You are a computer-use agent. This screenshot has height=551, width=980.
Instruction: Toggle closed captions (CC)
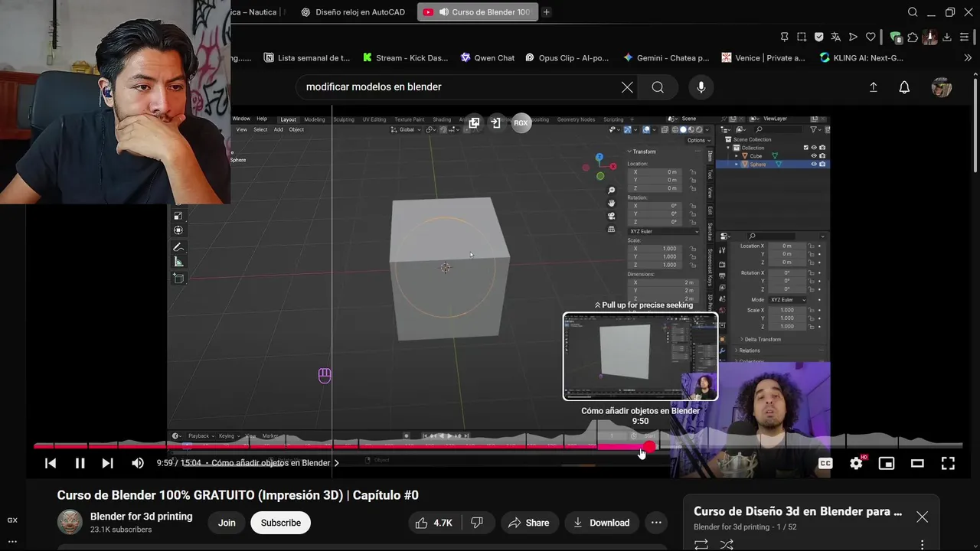pyautogui.click(x=825, y=463)
